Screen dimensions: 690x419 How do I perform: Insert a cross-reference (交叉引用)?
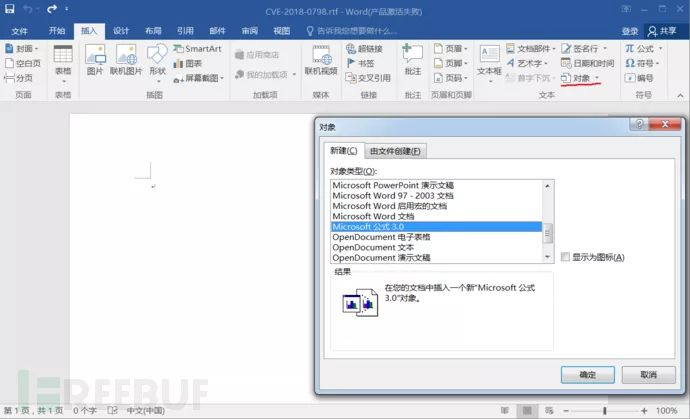[x=368, y=78]
